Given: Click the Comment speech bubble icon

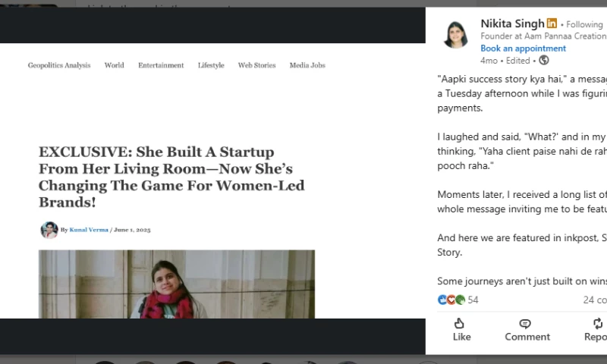Looking at the screenshot, I should point(526,324).
